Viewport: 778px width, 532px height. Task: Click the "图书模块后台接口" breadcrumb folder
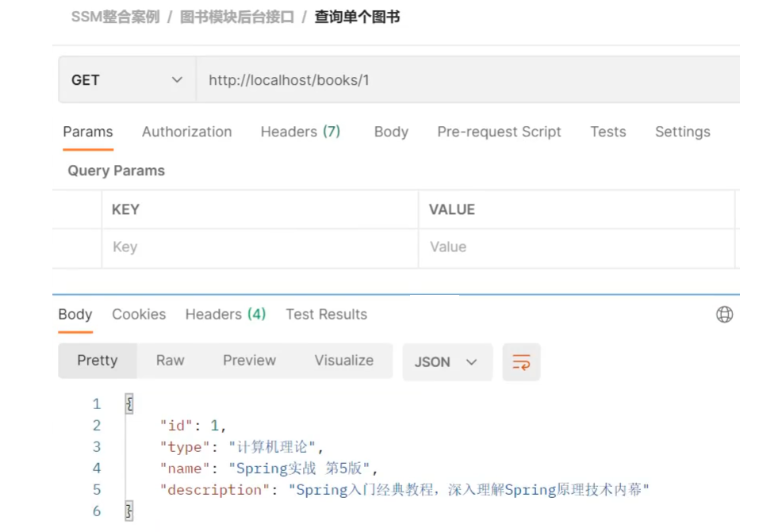[237, 17]
